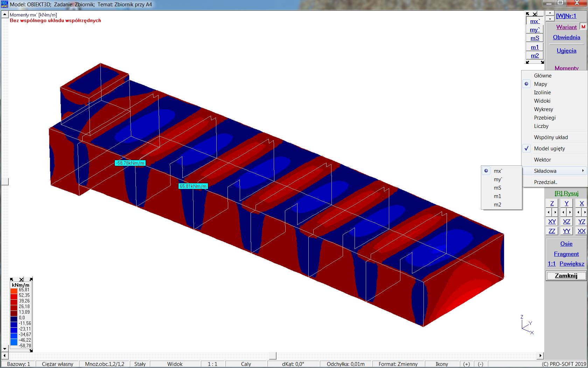Toggle the Model ugięty checkmark option

549,149
